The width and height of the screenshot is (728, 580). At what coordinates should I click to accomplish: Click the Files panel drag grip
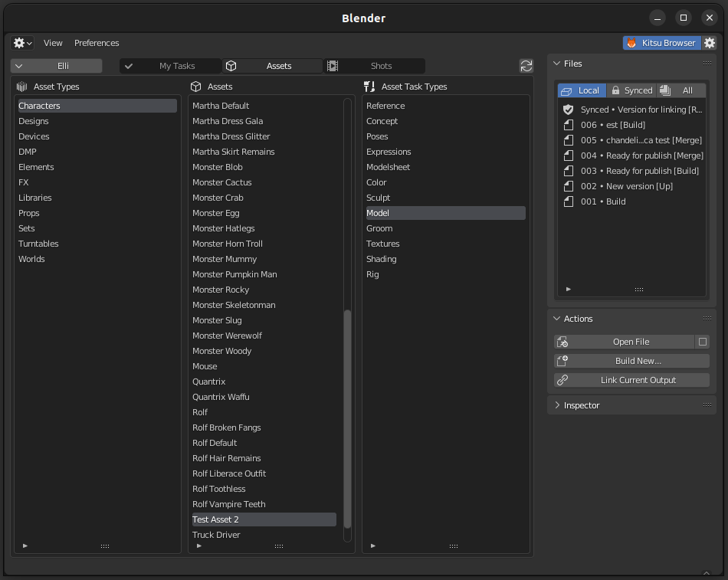707,63
